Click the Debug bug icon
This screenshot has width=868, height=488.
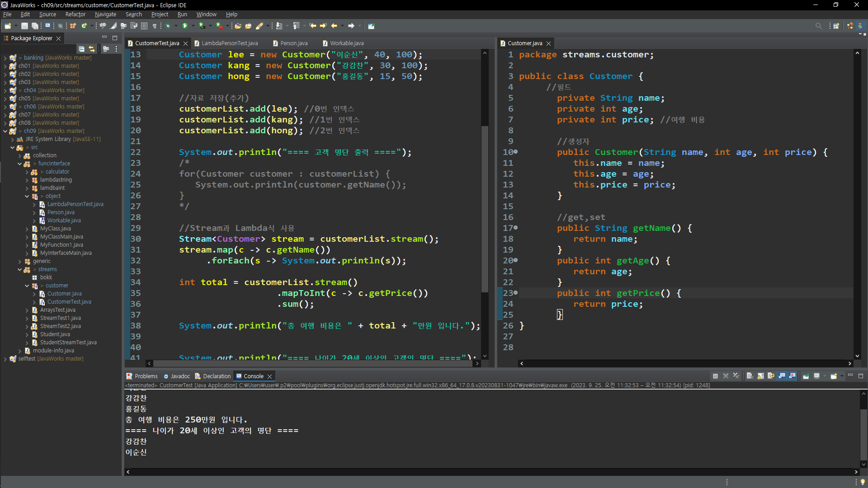pyautogui.click(x=168, y=26)
